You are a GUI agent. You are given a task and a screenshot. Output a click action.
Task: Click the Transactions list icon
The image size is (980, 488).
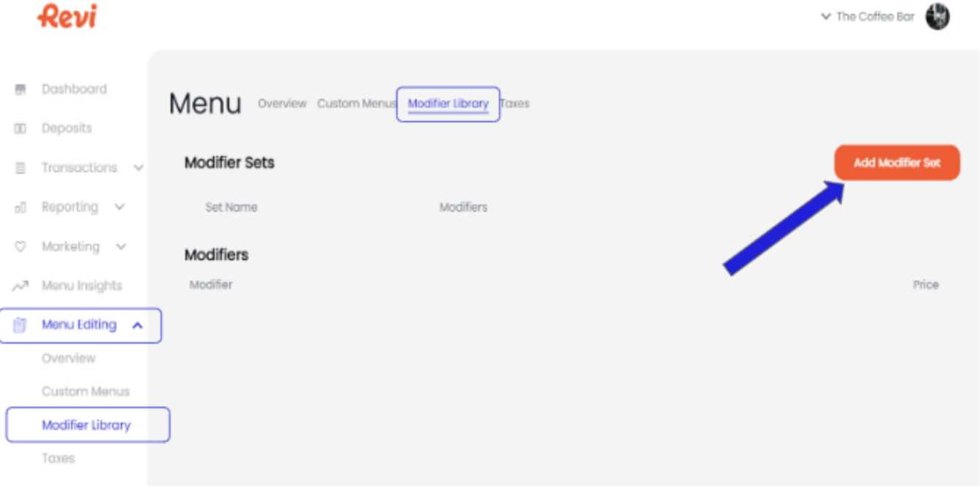pos(19,167)
